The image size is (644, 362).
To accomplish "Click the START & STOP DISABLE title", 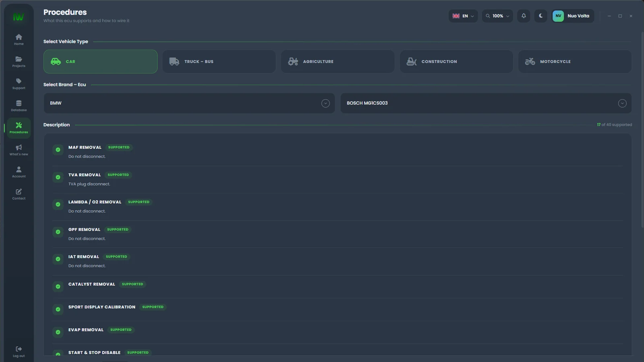I will [x=94, y=353].
